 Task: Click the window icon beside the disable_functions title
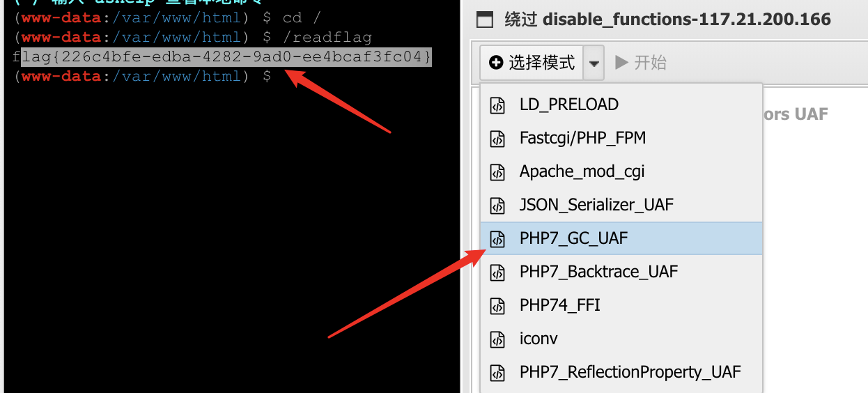(485, 20)
